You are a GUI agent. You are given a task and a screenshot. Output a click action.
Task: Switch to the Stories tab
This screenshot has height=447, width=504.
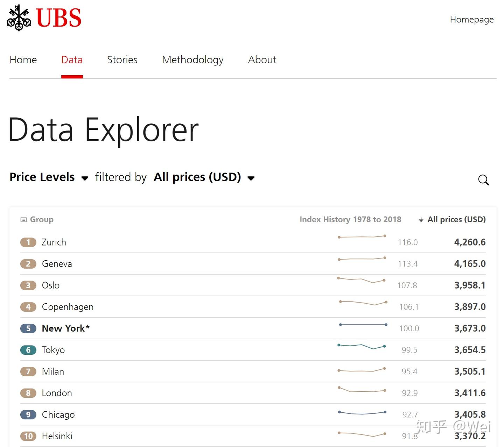[x=122, y=60]
